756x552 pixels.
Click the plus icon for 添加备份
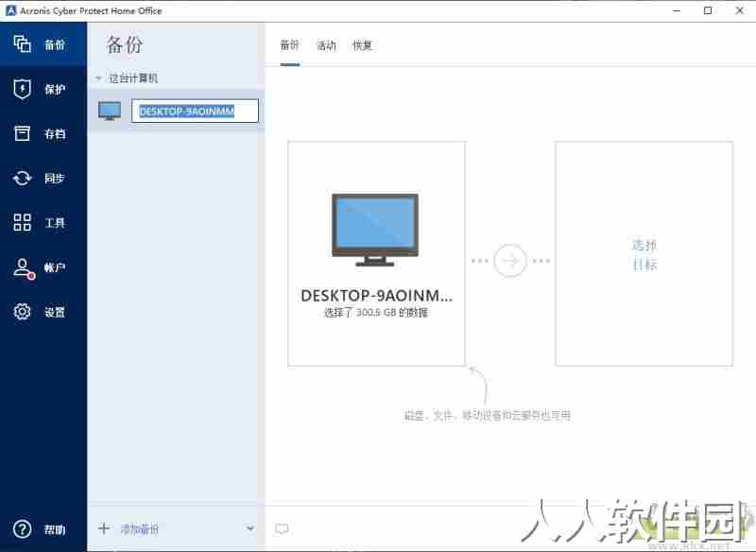(x=104, y=528)
